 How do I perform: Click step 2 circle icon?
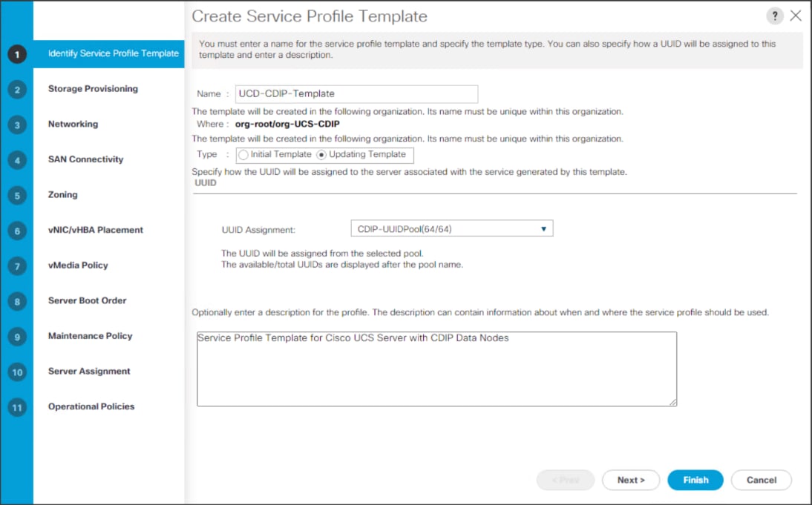[x=17, y=90]
